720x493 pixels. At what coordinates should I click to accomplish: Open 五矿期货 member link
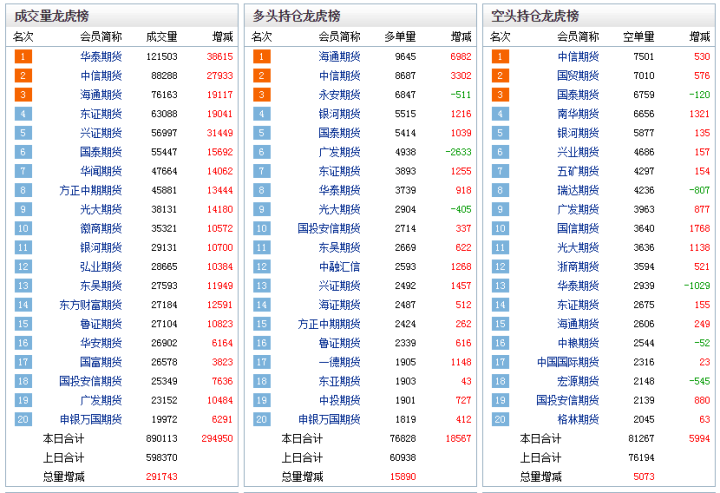click(x=578, y=171)
